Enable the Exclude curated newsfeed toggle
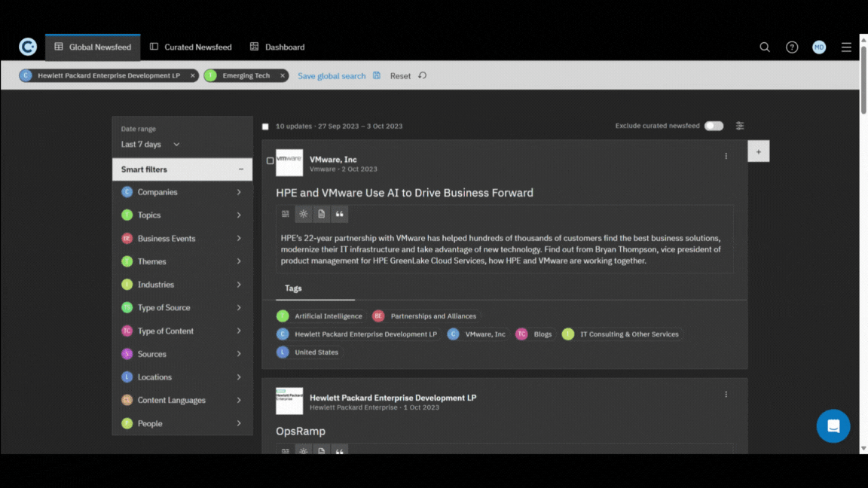868x488 pixels. (x=713, y=126)
